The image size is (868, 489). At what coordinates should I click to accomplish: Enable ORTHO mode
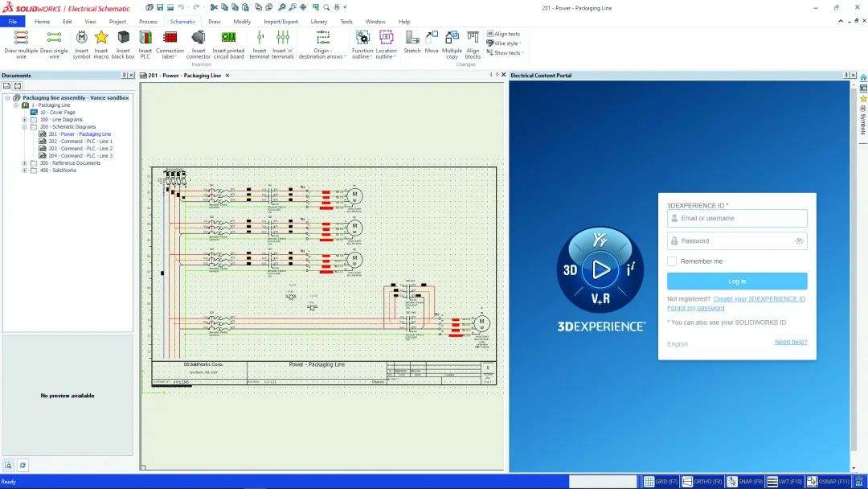click(702, 481)
